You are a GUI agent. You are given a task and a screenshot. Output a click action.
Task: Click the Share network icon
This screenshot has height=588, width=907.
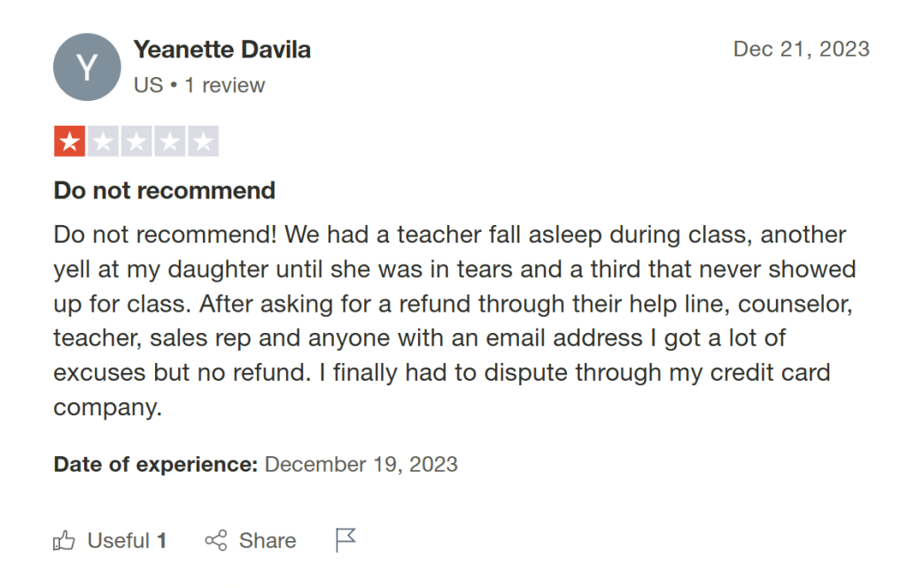[215, 540]
